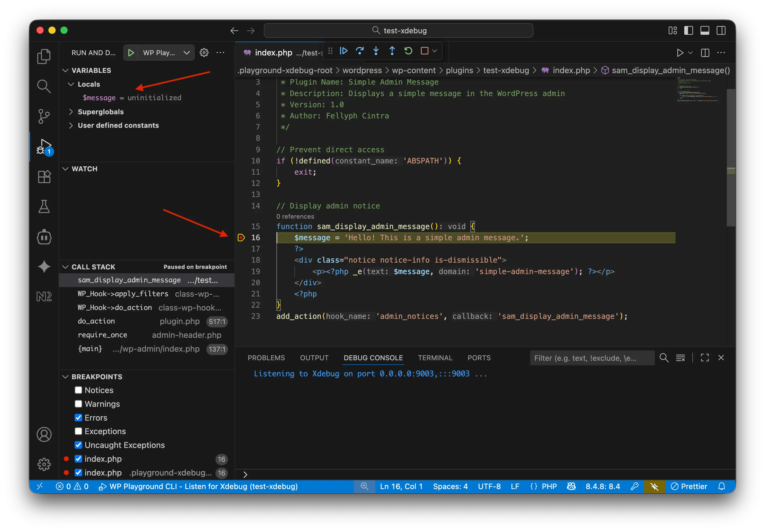Viewport: 765px width, 532px height.
Task: Open the Manage gear in activity bar
Action: point(44,464)
